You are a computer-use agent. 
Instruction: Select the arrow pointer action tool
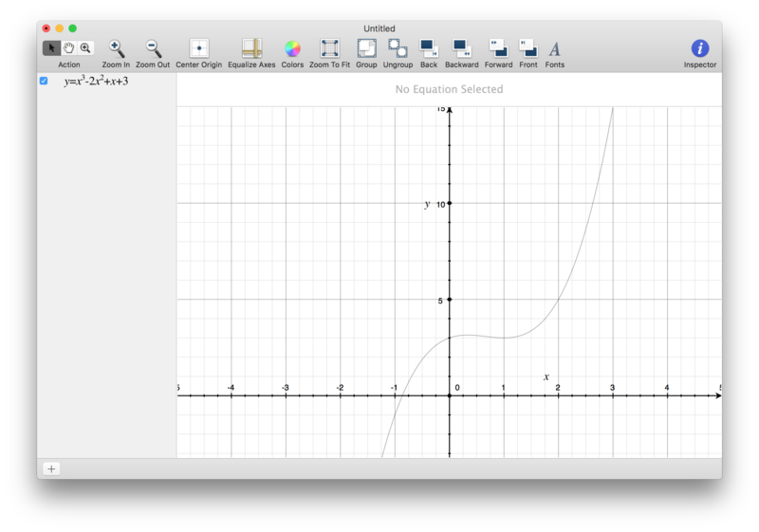coord(51,47)
